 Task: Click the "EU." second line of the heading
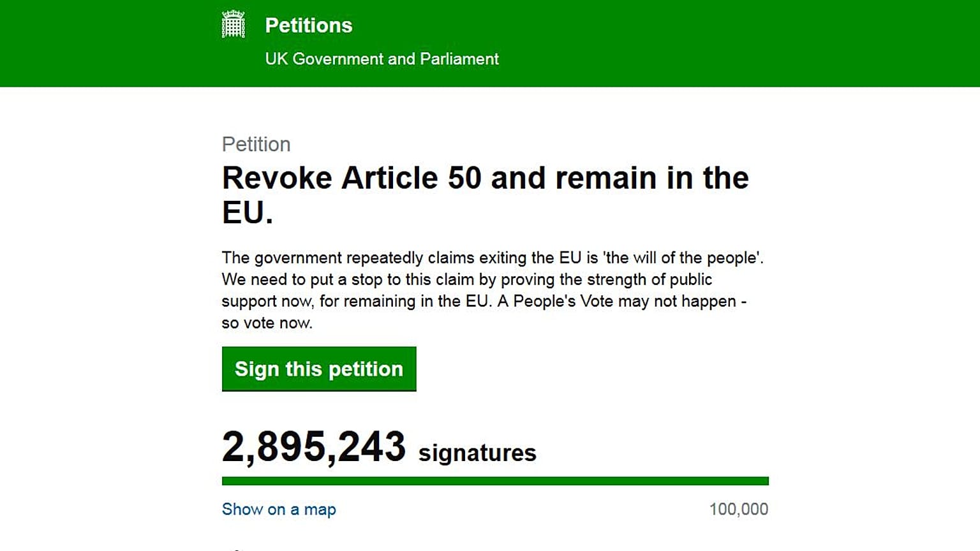[248, 212]
